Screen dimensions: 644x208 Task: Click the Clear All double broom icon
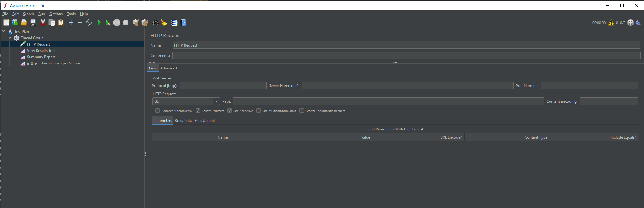(x=145, y=23)
